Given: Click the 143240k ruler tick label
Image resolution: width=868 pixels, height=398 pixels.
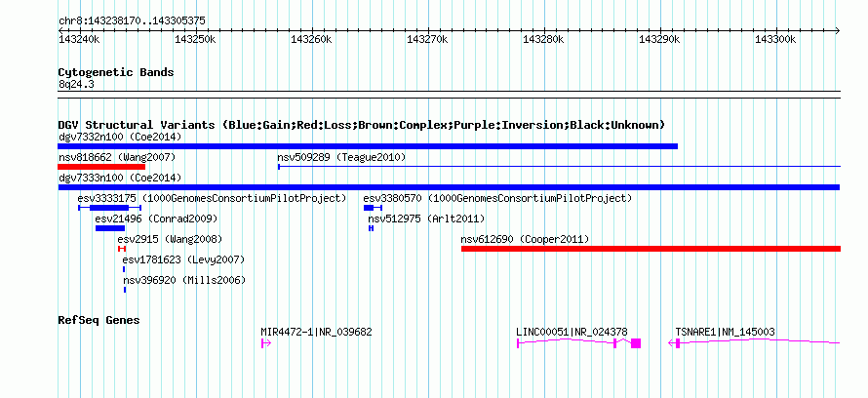Looking at the screenshot, I should click(x=79, y=40).
